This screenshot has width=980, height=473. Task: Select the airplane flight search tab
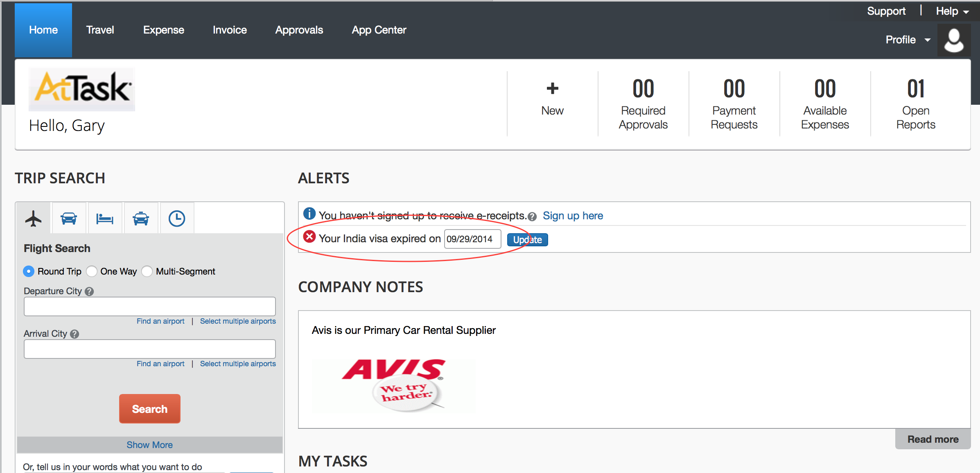tap(34, 218)
